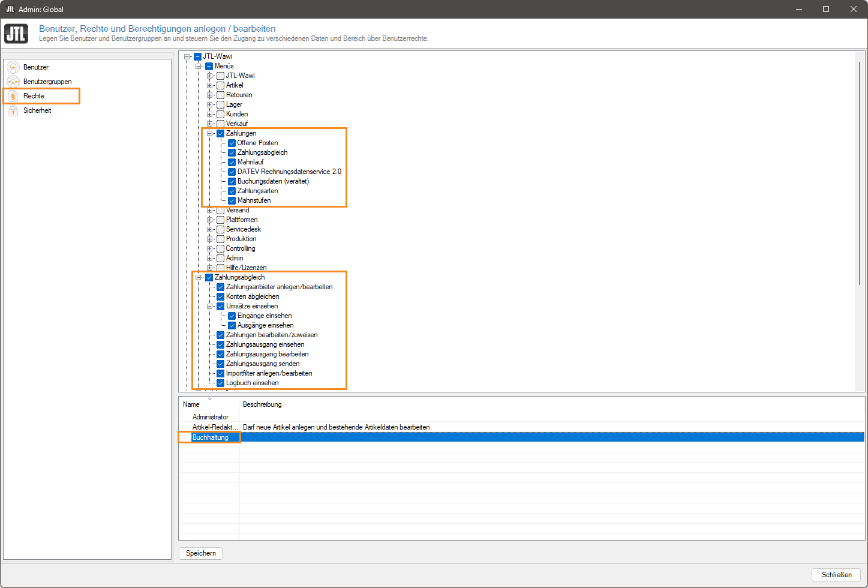Expand the Kunden tree node
This screenshot has height=588, width=868.
pos(210,114)
